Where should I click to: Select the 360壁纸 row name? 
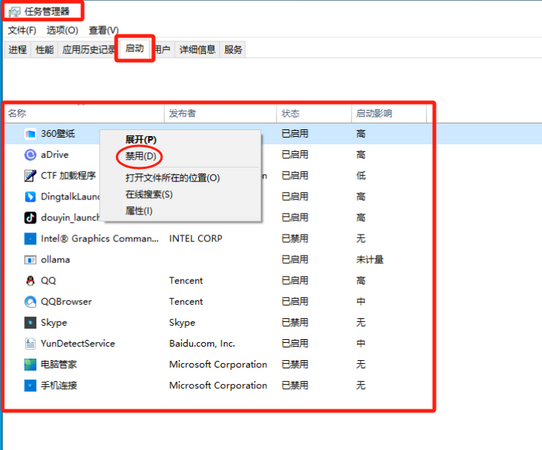[x=58, y=134]
